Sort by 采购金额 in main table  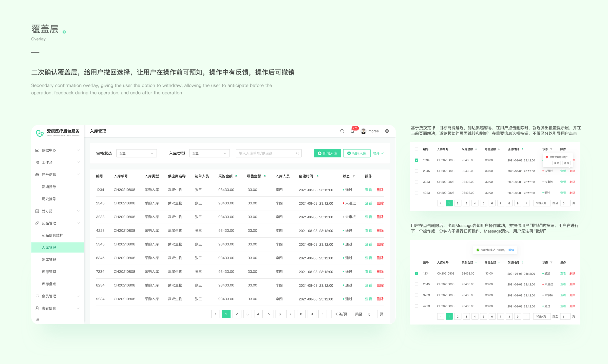(x=236, y=176)
